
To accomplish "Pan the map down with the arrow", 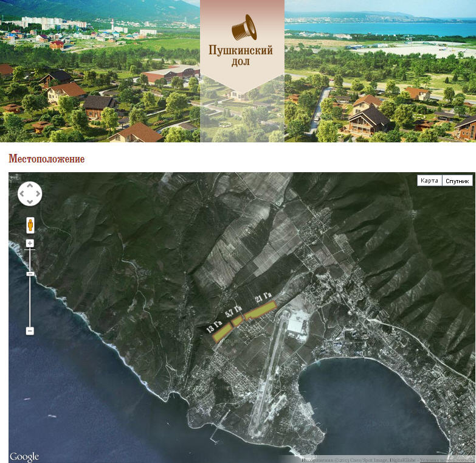I will (x=30, y=202).
